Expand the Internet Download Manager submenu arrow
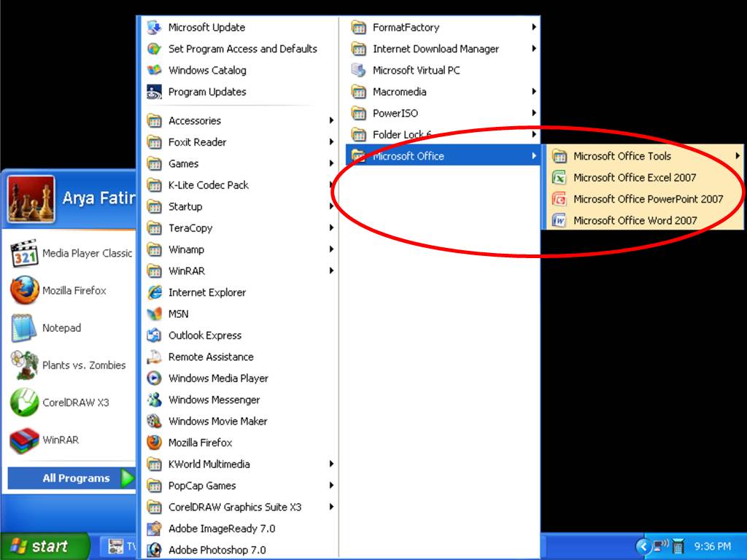The image size is (747, 560). (534, 49)
